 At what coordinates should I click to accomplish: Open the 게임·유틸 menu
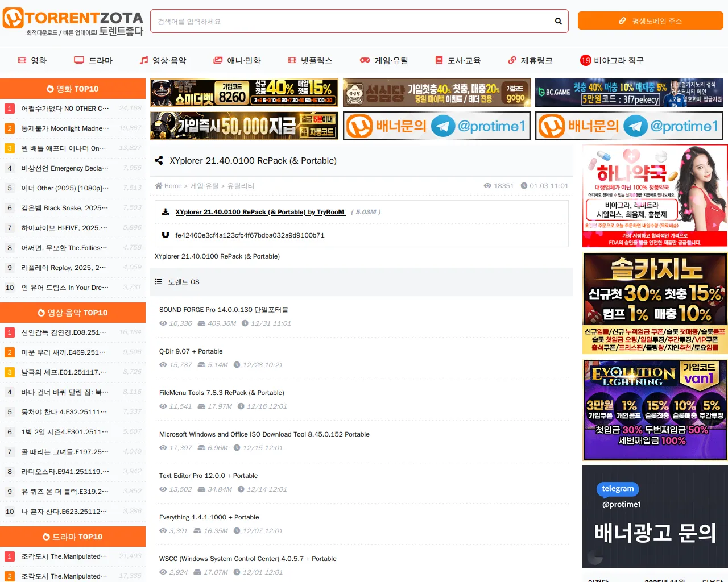coord(384,60)
